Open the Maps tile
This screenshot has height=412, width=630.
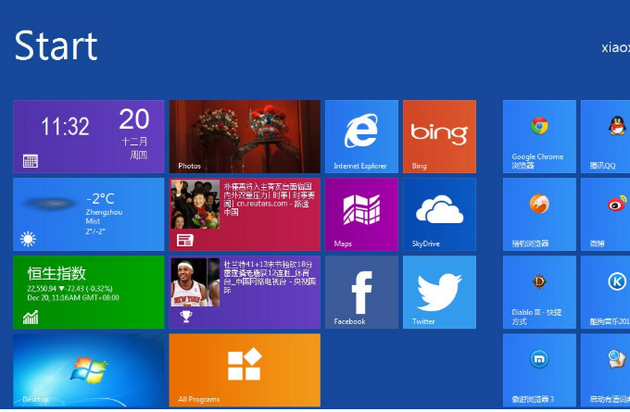point(360,214)
